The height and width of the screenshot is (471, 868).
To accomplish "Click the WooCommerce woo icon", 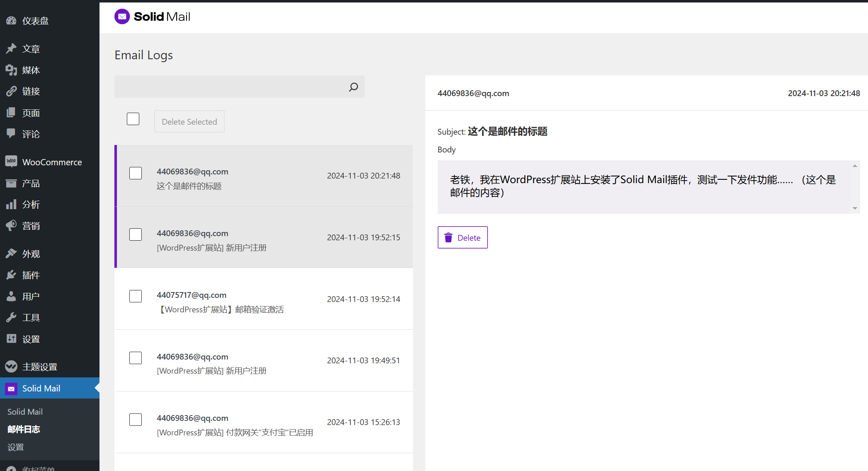I will [11, 162].
